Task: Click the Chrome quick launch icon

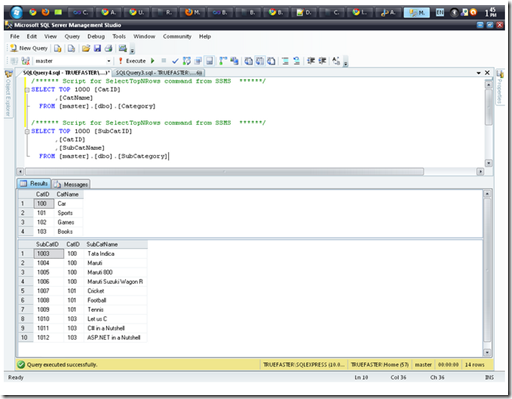Action: (x=33, y=12)
